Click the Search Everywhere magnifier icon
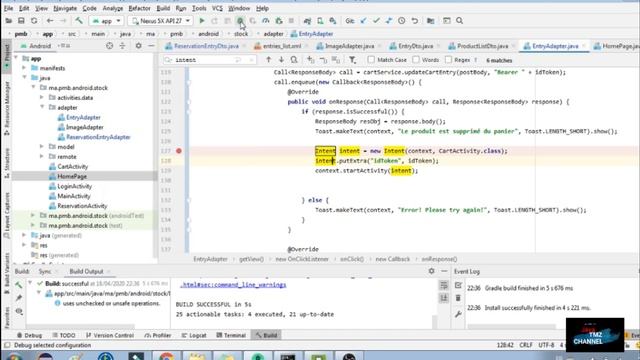Screen dimensions: 640x360 coord(460,21)
